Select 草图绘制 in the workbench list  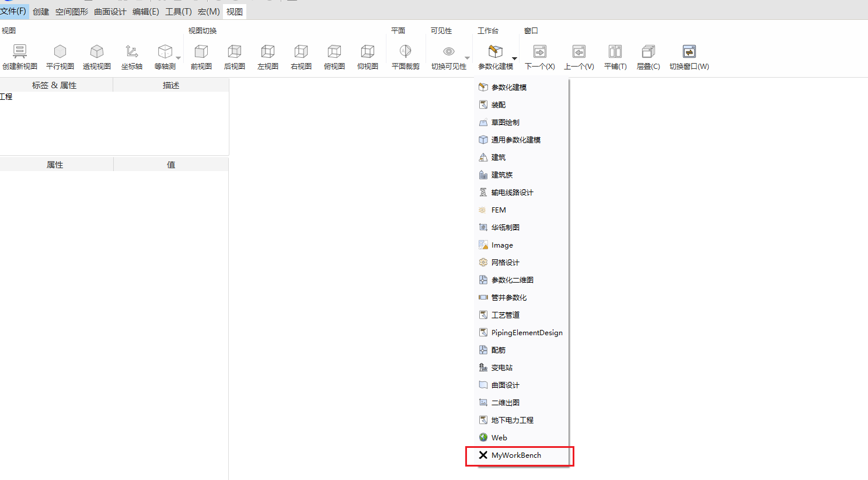505,123
